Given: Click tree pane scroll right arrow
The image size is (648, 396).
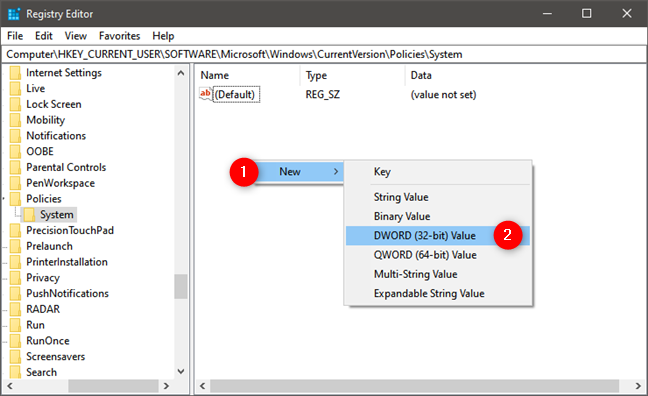Looking at the screenshot, I should click(166, 386).
